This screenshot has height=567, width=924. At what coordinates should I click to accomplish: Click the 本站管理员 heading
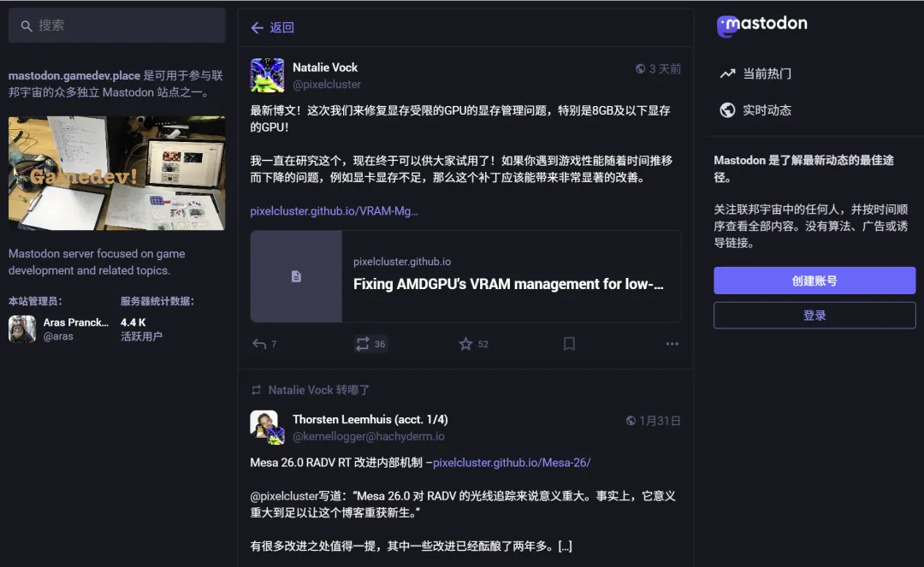coord(35,301)
